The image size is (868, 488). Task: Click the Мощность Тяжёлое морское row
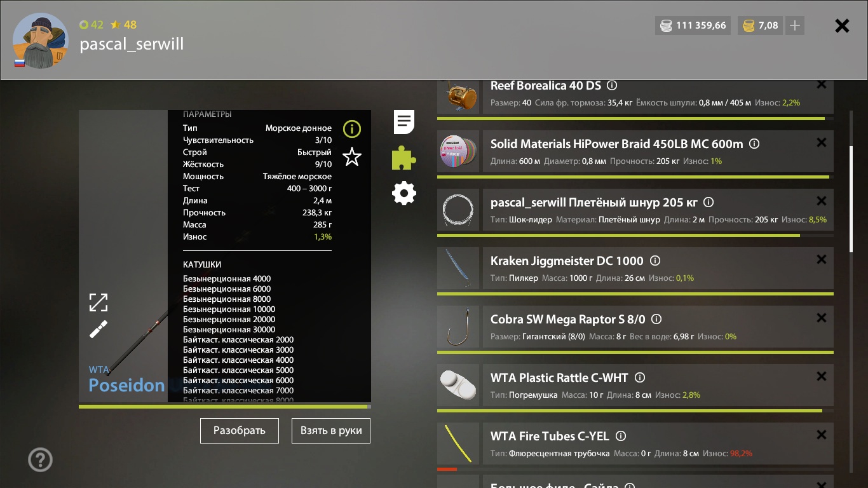pos(257,177)
